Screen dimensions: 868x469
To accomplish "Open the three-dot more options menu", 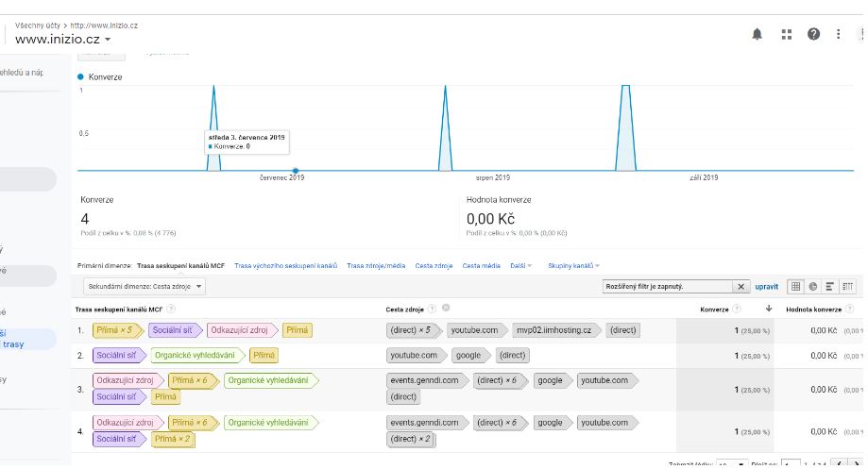I will (x=838, y=34).
